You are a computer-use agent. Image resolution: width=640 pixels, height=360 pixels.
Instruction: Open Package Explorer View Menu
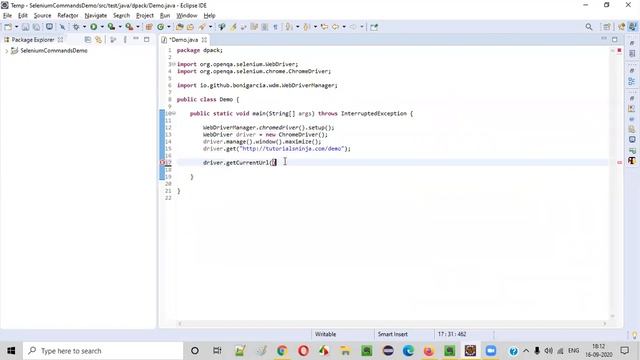point(125,40)
